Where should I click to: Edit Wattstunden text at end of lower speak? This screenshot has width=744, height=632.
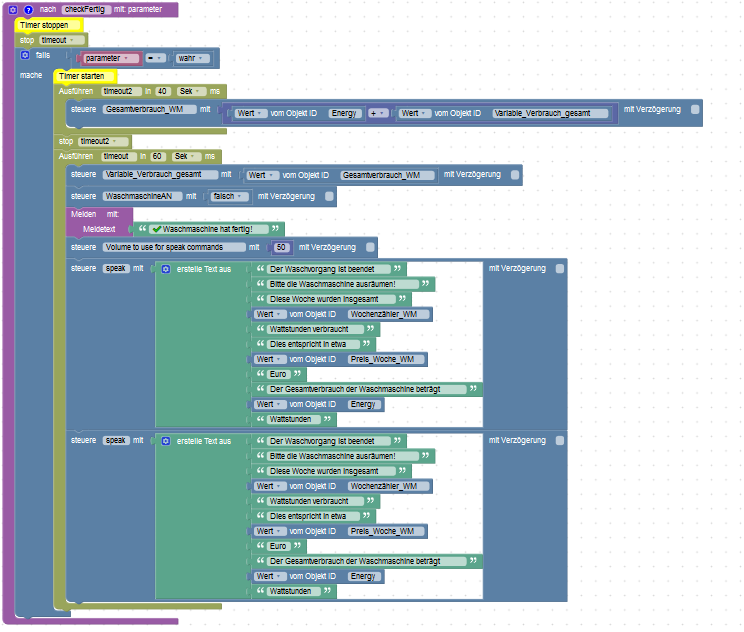pos(294,591)
